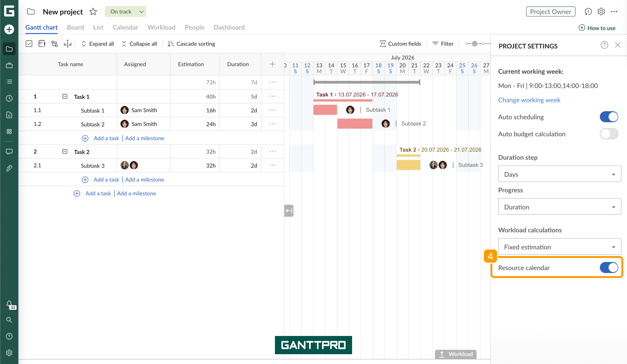Select the yellow Subtask 3 Gantt bar

[408, 165]
